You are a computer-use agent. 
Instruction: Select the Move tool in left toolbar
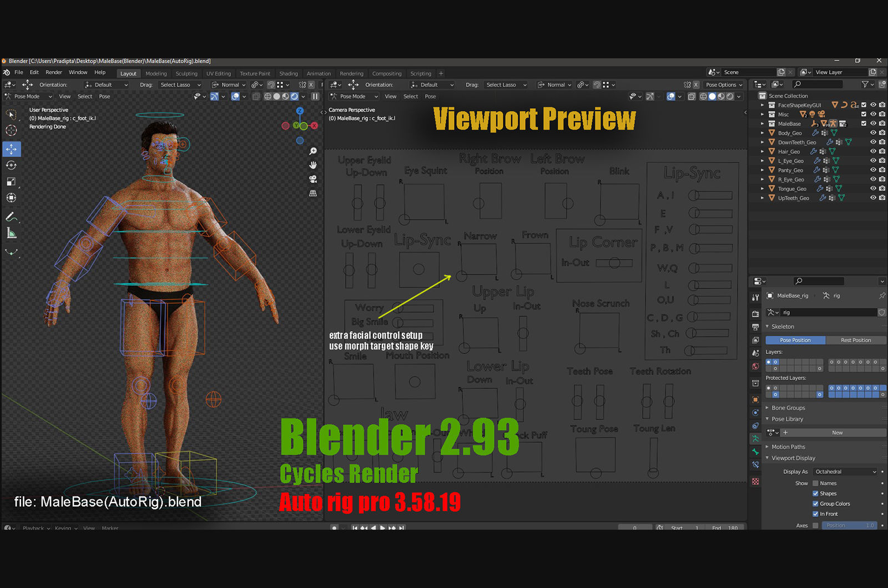[11, 149]
